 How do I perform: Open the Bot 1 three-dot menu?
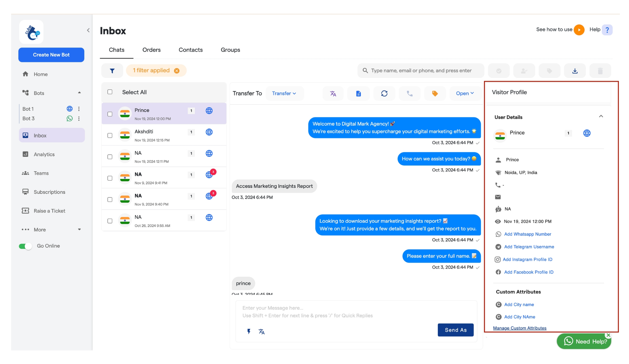[x=79, y=109]
